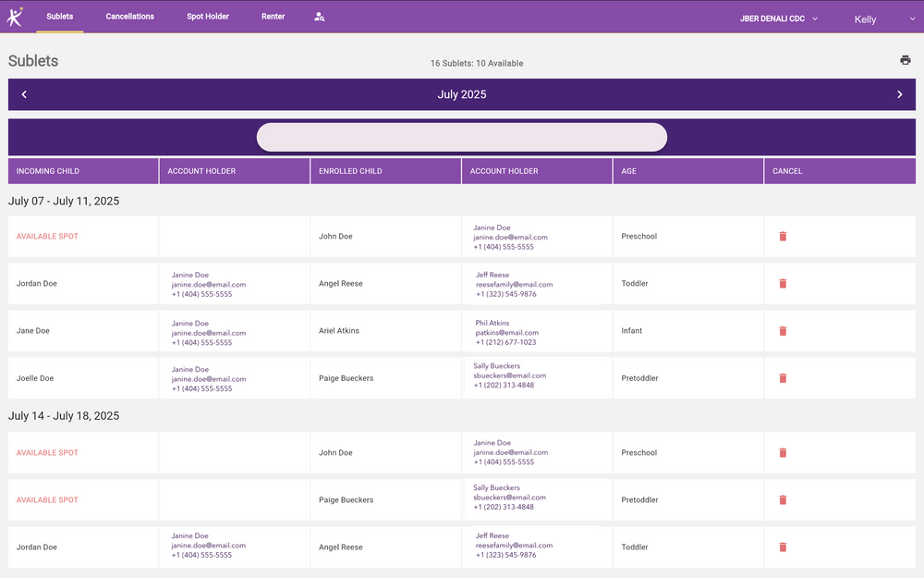Switch to the Cancellations tab
Viewport: 924px width, 578px height.
pyautogui.click(x=129, y=16)
